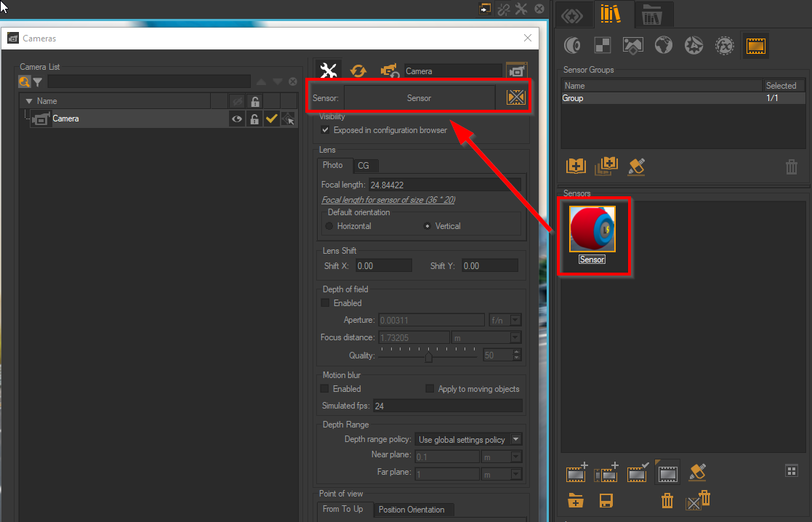The width and height of the screenshot is (812, 522).
Task: Click the Quality value stepper arrows
Action: click(x=516, y=356)
